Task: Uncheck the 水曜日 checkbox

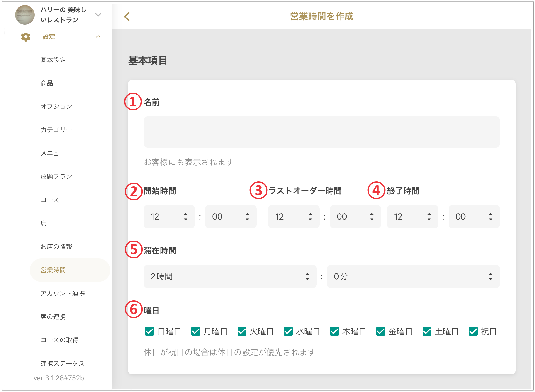Action: 288,331
